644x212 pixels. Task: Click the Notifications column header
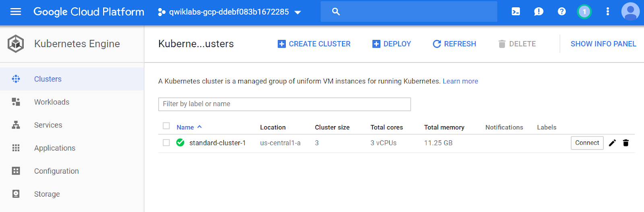(504, 127)
